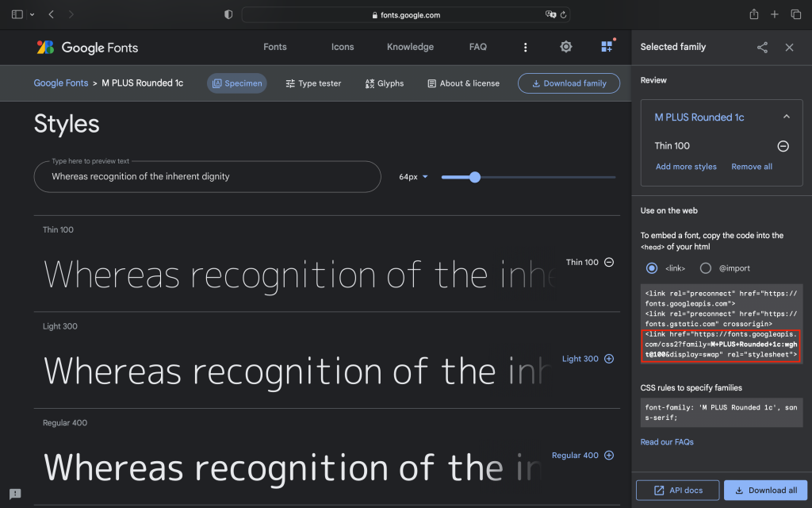Click the Light 300 specimen preview text
The width and height of the screenshot is (812, 508).
297,371
